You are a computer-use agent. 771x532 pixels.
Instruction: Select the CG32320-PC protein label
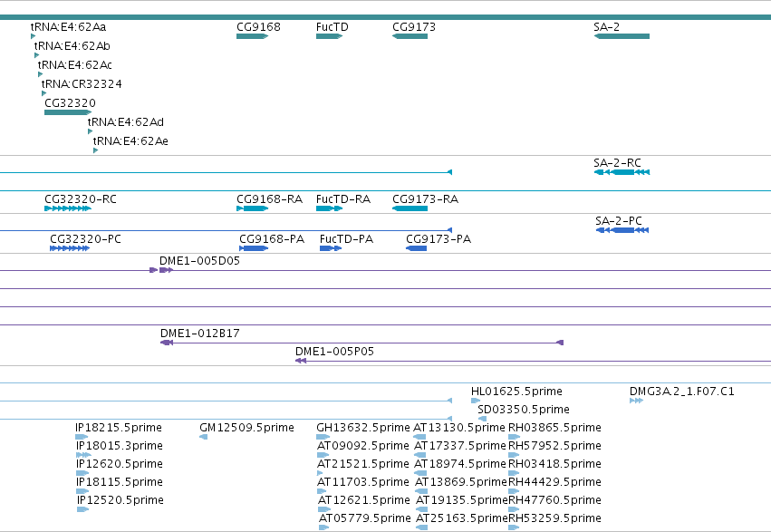tap(85, 239)
